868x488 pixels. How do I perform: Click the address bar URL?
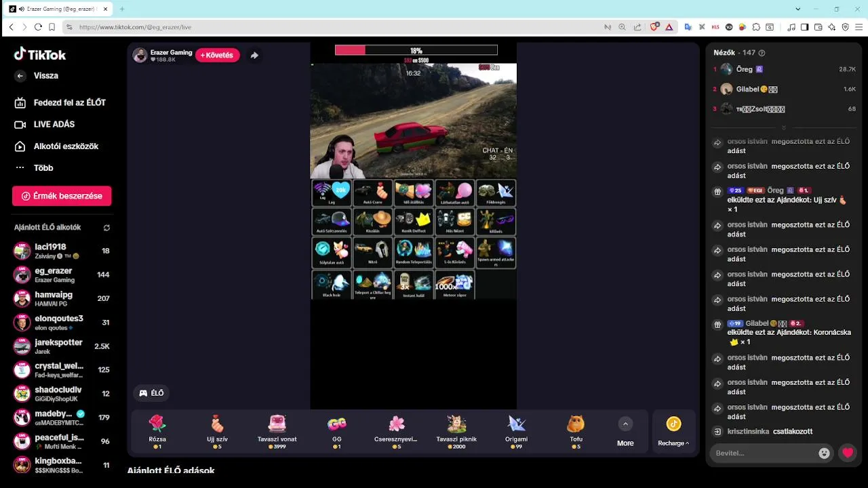(x=135, y=27)
